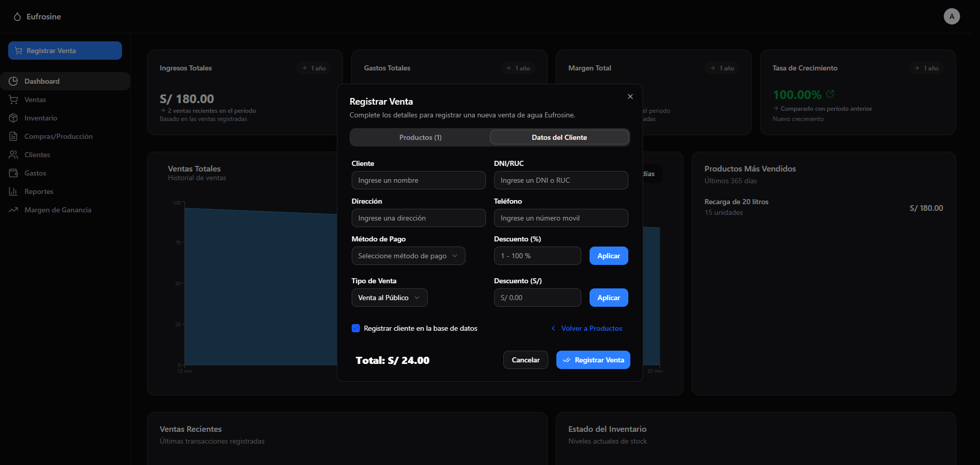This screenshot has height=465, width=980.
Task: Click the Ventas Recientes heading
Action: click(190, 429)
